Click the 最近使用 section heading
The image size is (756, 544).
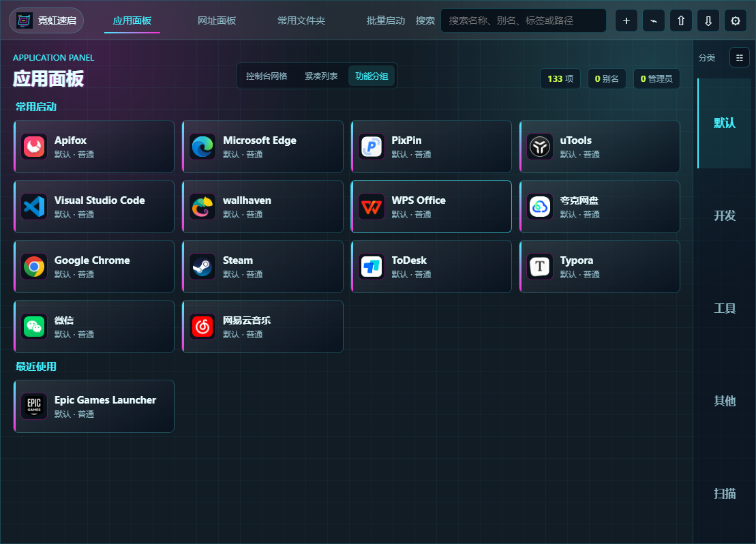click(x=35, y=367)
